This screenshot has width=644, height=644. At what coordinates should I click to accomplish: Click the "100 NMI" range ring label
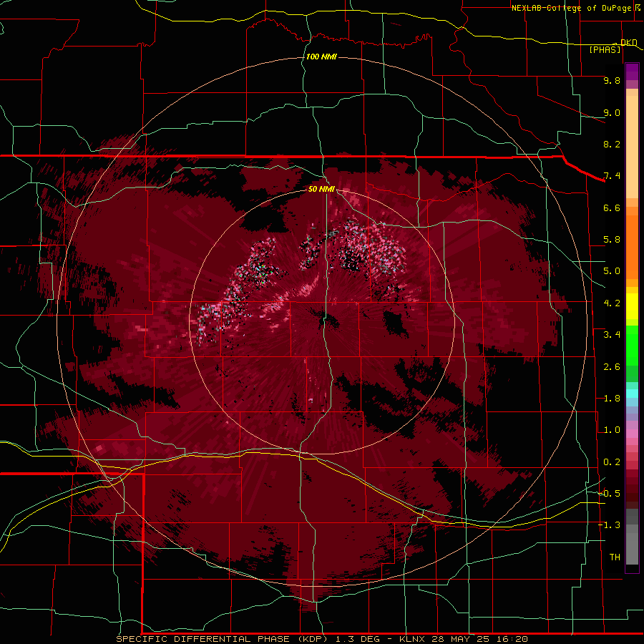[321, 57]
